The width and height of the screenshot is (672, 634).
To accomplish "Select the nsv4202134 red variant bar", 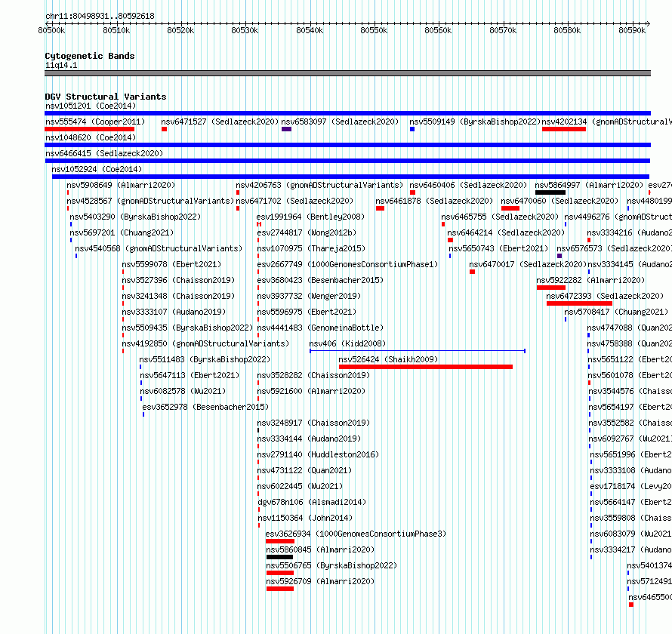I will 563,129.
